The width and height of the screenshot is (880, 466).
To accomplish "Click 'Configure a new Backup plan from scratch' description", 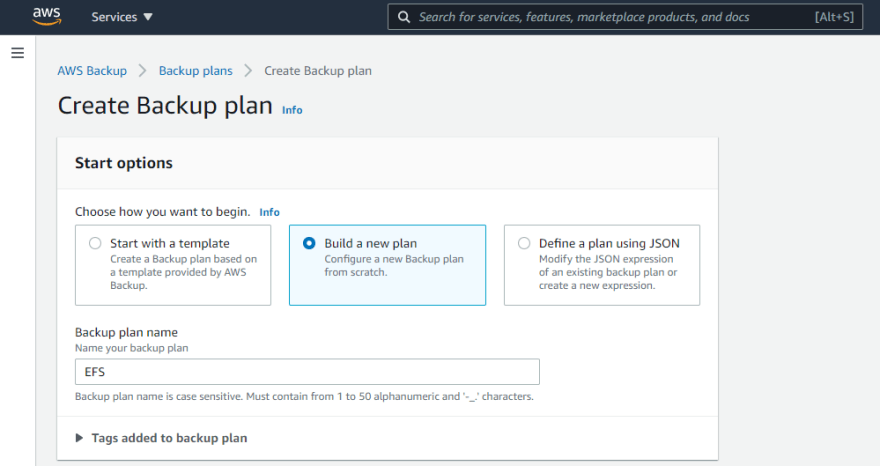I will [394, 266].
